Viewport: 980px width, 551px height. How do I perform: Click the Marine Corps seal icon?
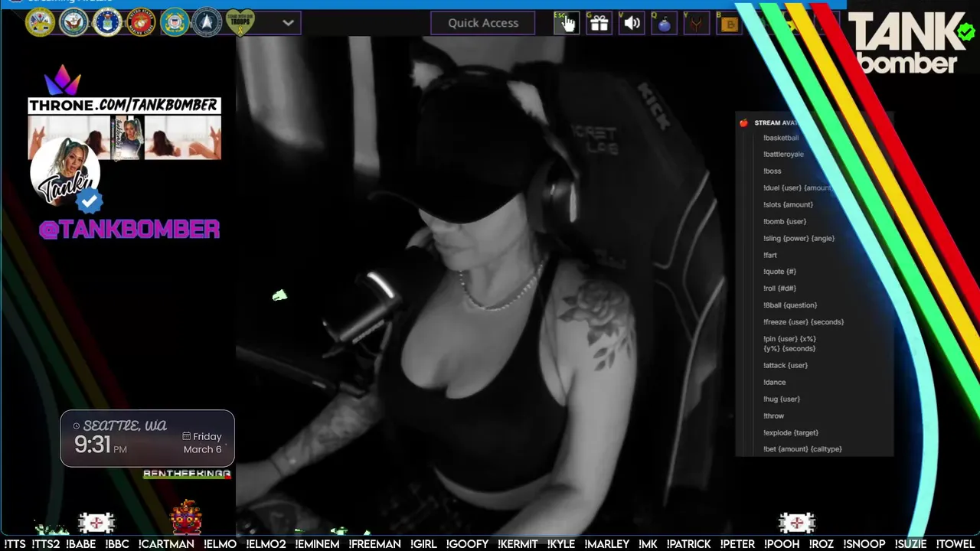pos(141,22)
